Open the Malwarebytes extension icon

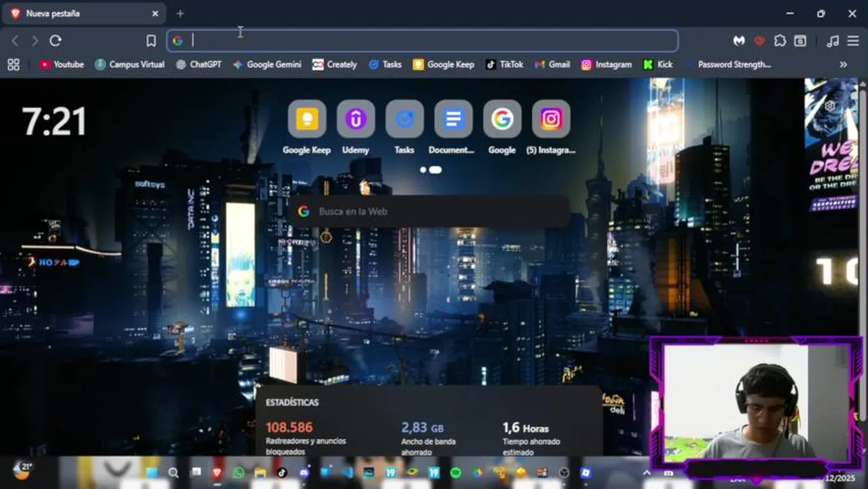(x=739, y=41)
